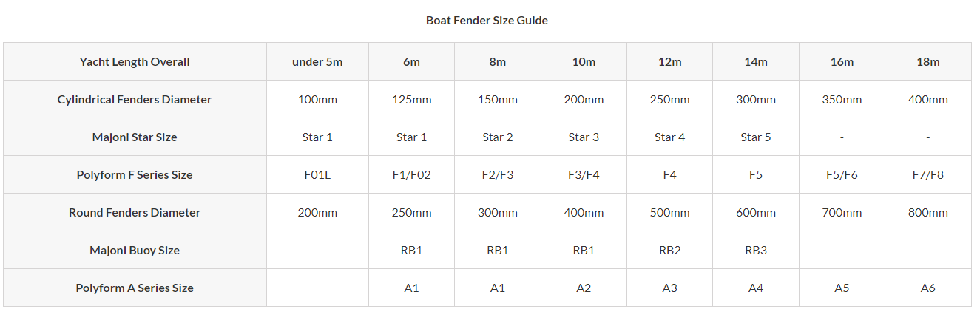Select the F1/F02 cell

click(x=411, y=175)
